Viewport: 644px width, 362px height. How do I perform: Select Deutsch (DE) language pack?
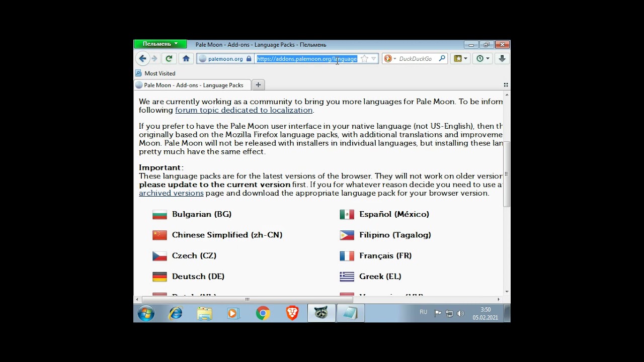(x=198, y=276)
